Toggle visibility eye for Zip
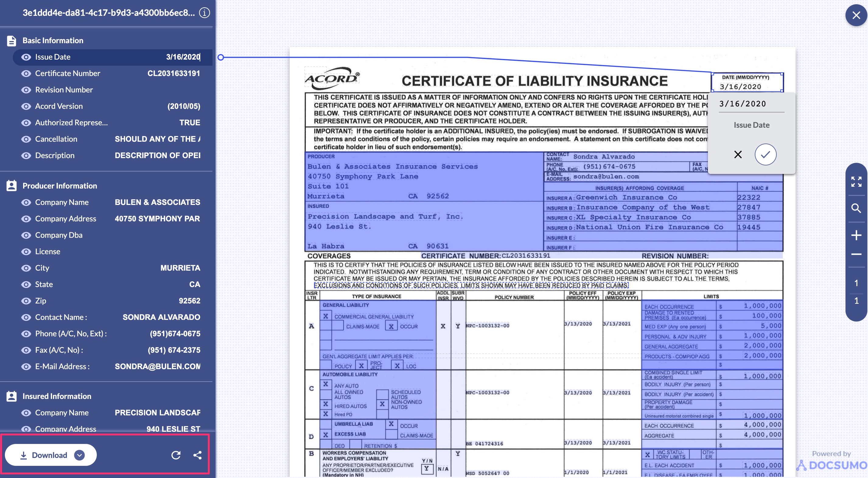Image resolution: width=868 pixels, height=478 pixels. click(x=26, y=301)
